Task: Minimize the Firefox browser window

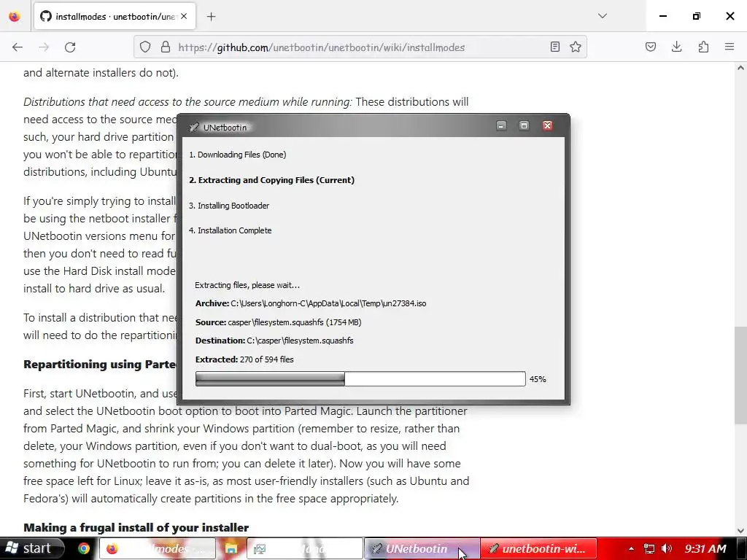Action: (x=662, y=16)
